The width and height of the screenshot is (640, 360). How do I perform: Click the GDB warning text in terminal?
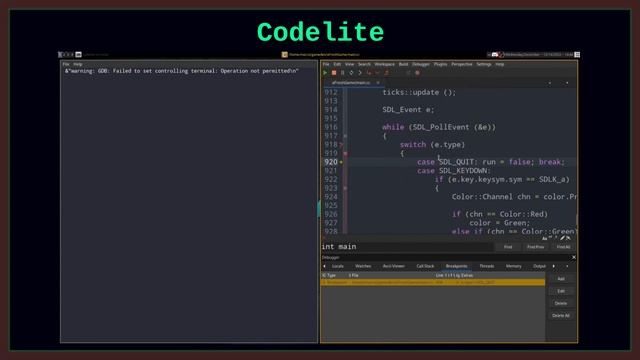click(182, 71)
